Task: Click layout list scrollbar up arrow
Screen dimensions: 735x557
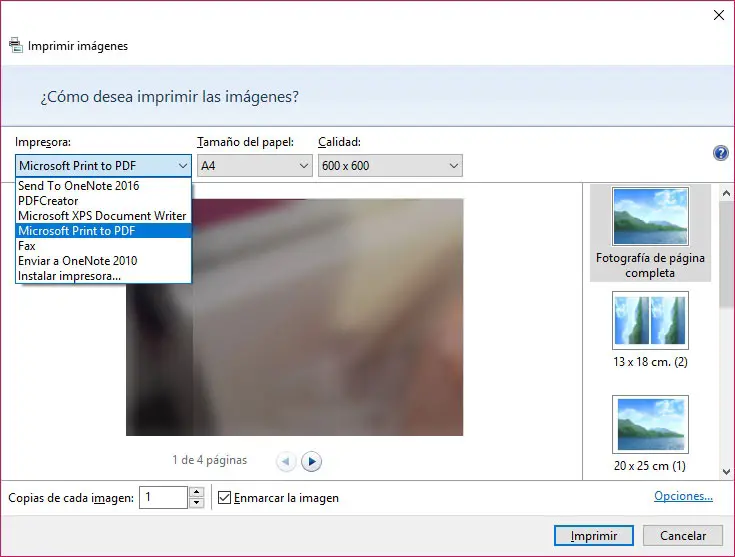Action: (727, 193)
